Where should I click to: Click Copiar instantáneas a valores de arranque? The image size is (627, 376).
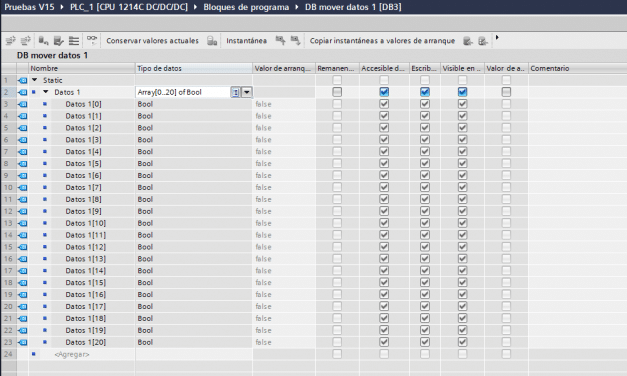[382, 40]
